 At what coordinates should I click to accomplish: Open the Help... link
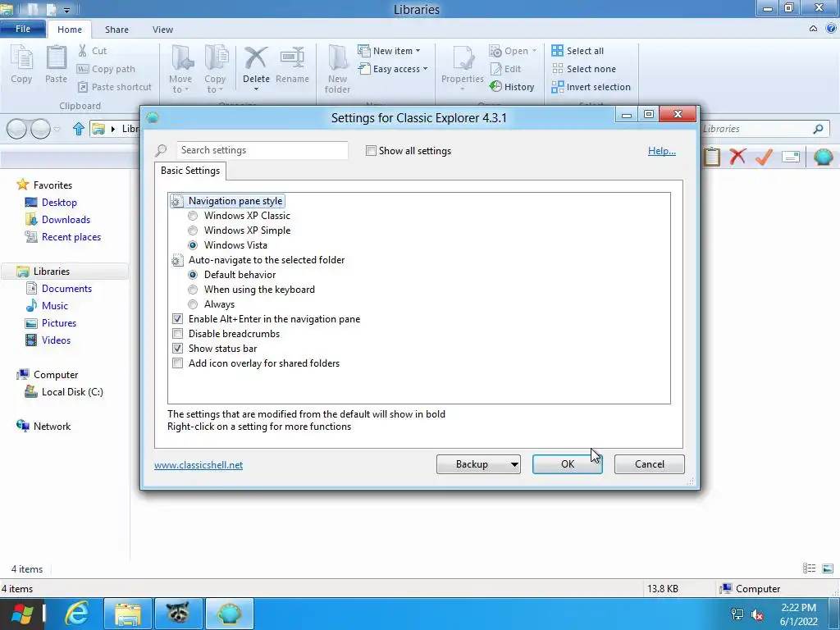[662, 151]
